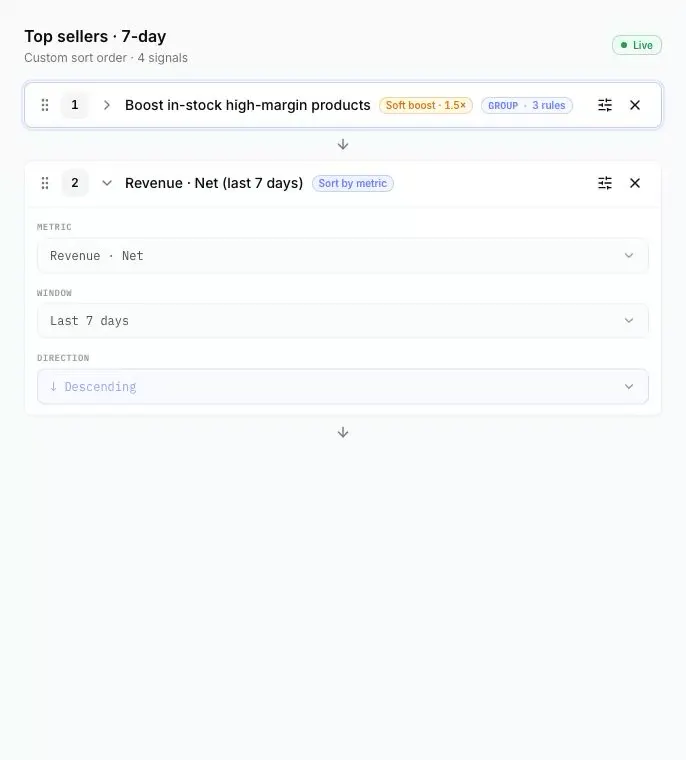Click the rule number 2 chip
686x760 pixels.
(75, 183)
